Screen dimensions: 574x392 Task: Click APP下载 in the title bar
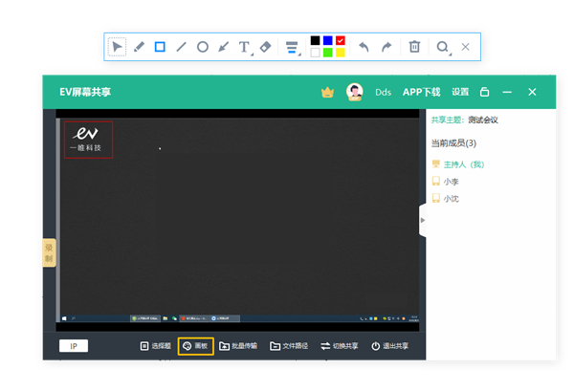tap(421, 92)
